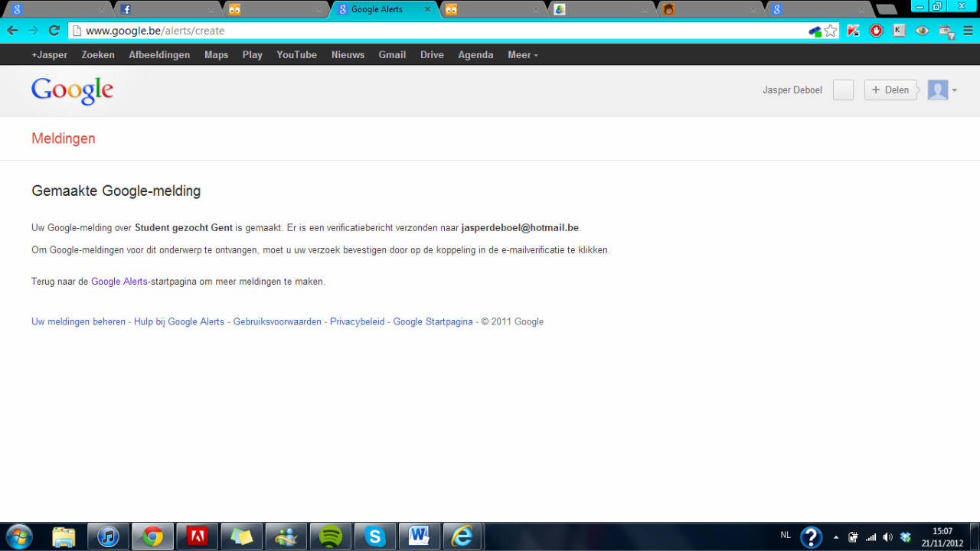Open the taskbar clock showing 15:07

(x=942, y=537)
